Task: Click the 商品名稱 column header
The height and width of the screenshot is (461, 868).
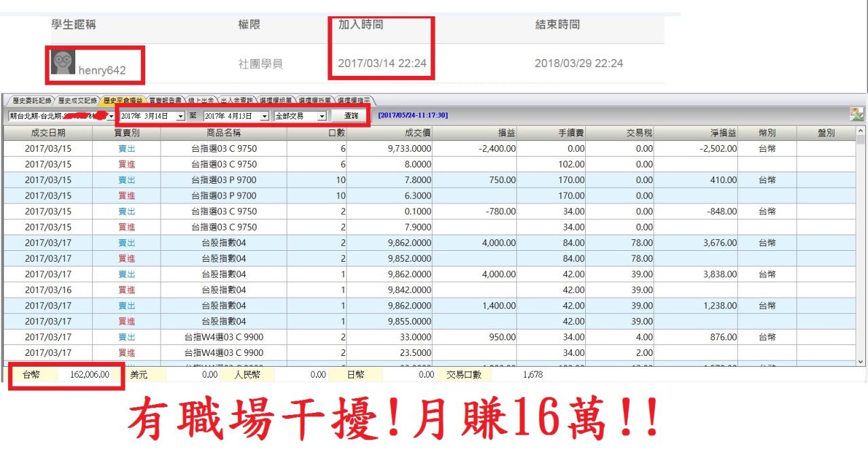Action: pyautogui.click(x=224, y=133)
